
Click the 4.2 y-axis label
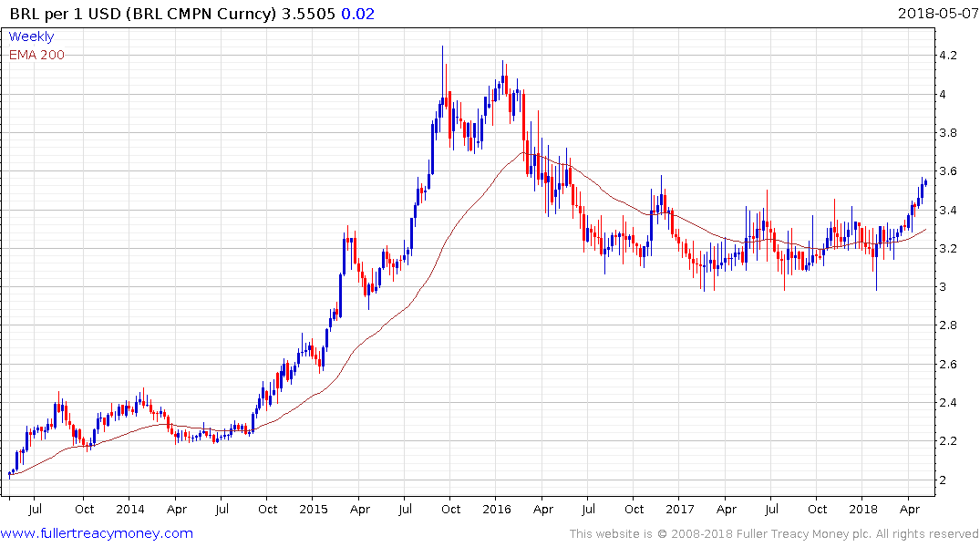948,56
